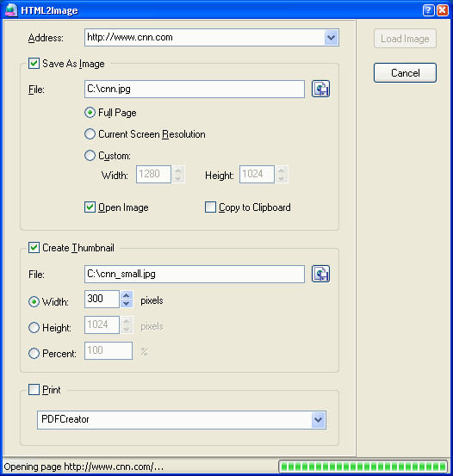The width and height of the screenshot is (453, 476).
Task: Click the C:\cnn.jpg file path field
Action: pyautogui.click(x=195, y=89)
